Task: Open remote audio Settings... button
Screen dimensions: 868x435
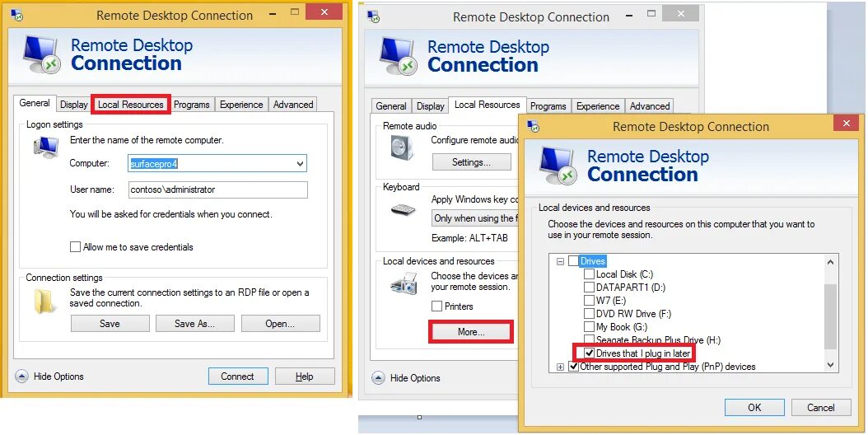Action: [x=471, y=162]
